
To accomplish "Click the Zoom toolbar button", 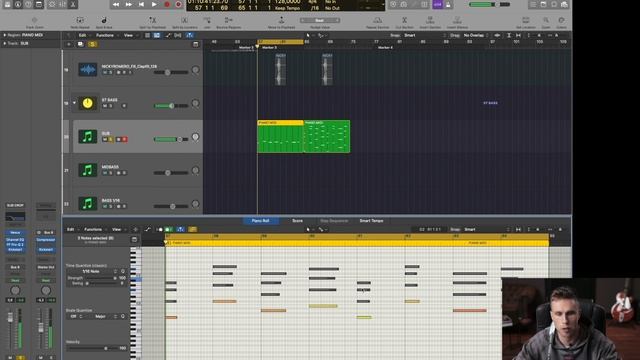I will (x=546, y=22).
